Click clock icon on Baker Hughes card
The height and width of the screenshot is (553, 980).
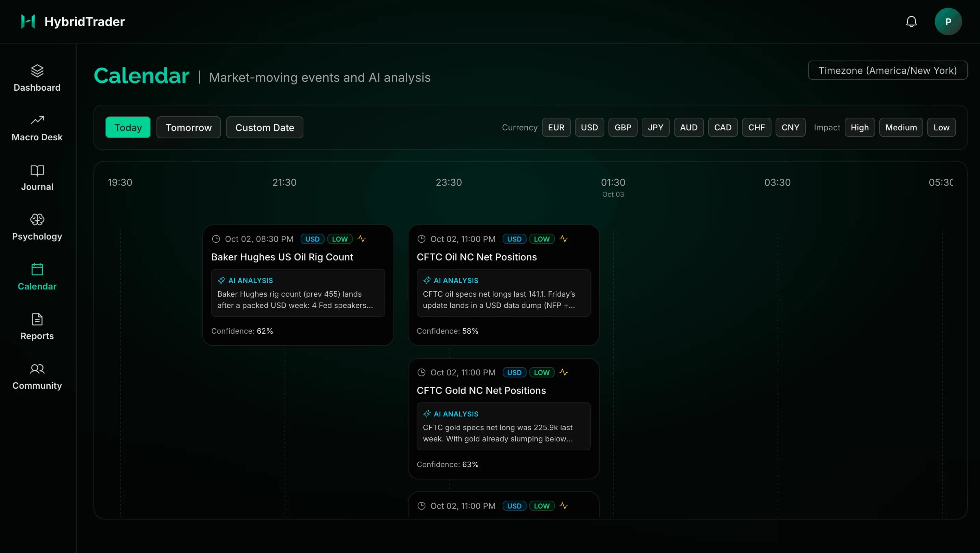tap(216, 239)
